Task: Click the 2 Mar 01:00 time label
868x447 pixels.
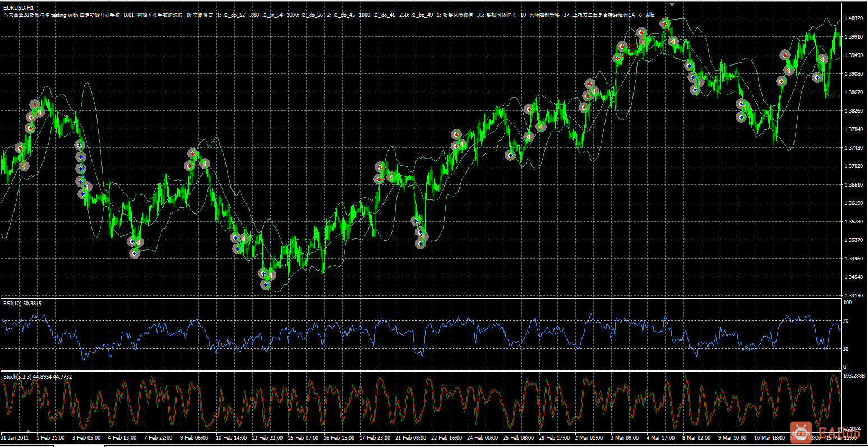Action: pyautogui.click(x=589, y=437)
